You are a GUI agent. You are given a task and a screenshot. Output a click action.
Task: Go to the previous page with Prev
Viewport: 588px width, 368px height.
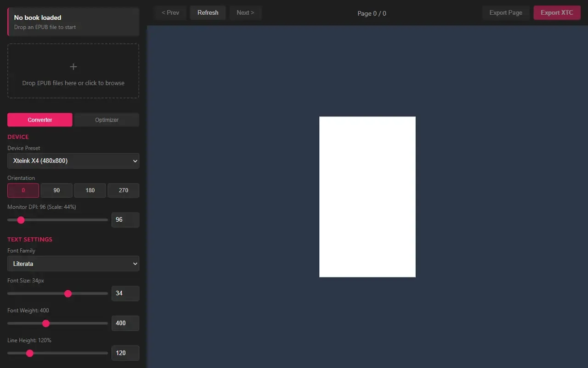(170, 13)
